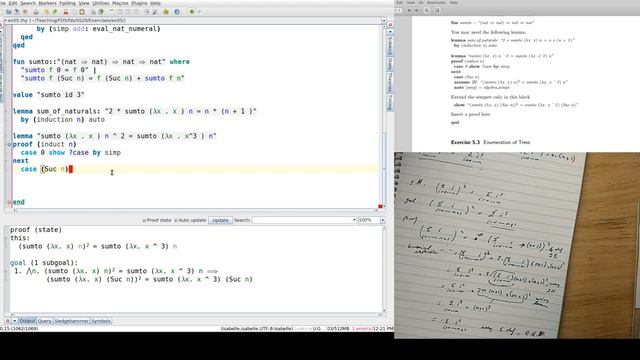640x360 pixels.
Task: Click the Global Options tools icon
Action: pyautogui.click(x=155, y=12)
